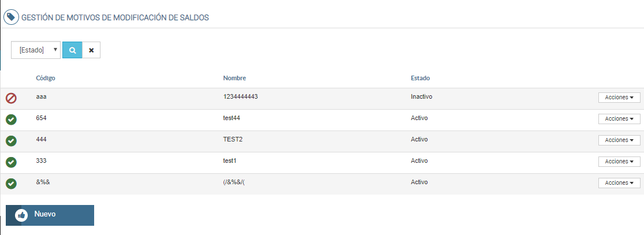This screenshot has height=235, width=644.
Task: Click the tag icon beside the page title
Action: click(11, 17)
